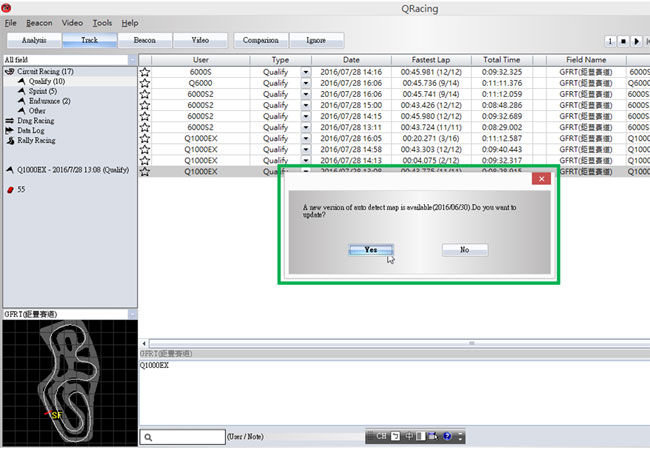Open Type dropdown for 14:15 6000S2 row
The image size is (650, 450).
click(x=306, y=116)
